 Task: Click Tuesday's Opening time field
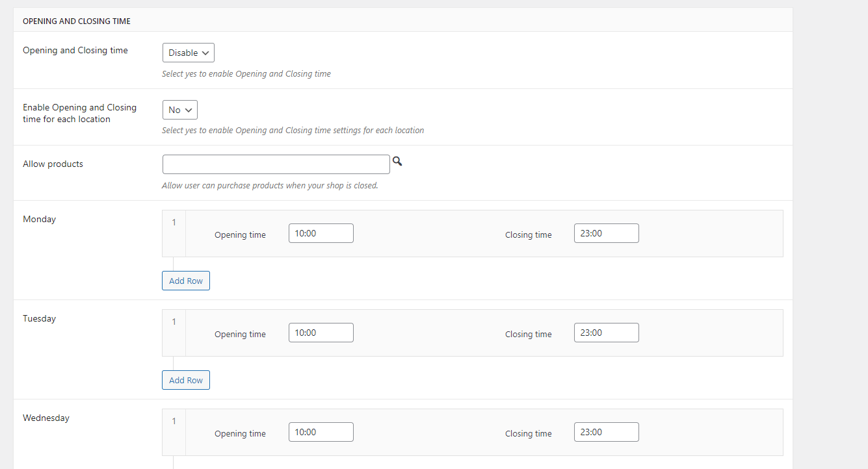321,333
